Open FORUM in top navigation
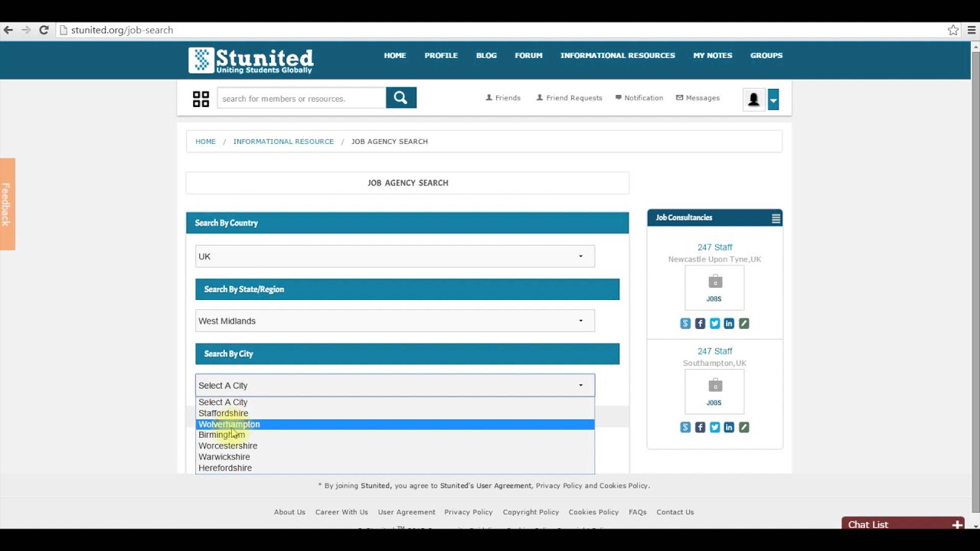The image size is (980, 551). point(528,55)
